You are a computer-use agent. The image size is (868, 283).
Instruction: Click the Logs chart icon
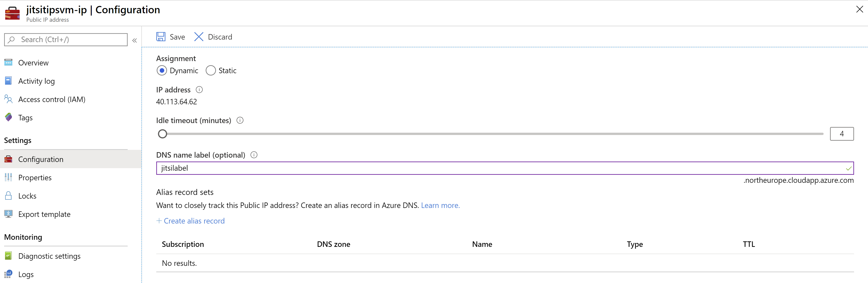[8, 274]
